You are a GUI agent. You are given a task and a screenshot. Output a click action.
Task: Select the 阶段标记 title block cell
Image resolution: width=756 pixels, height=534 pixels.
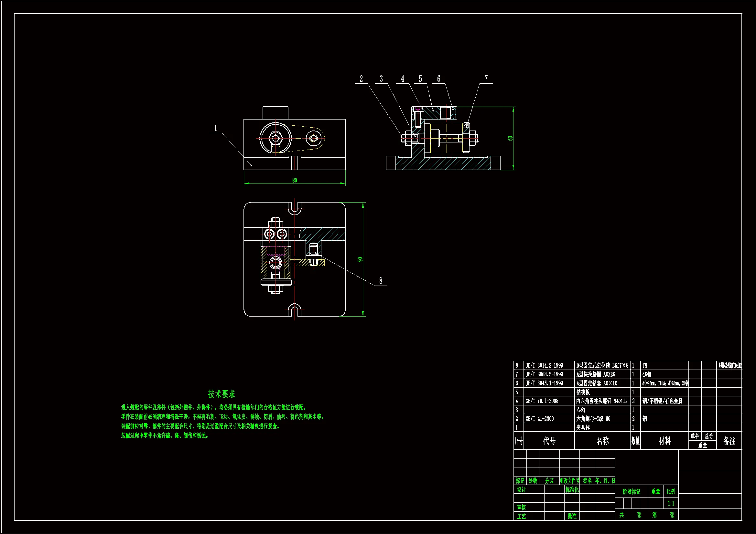pos(631,492)
